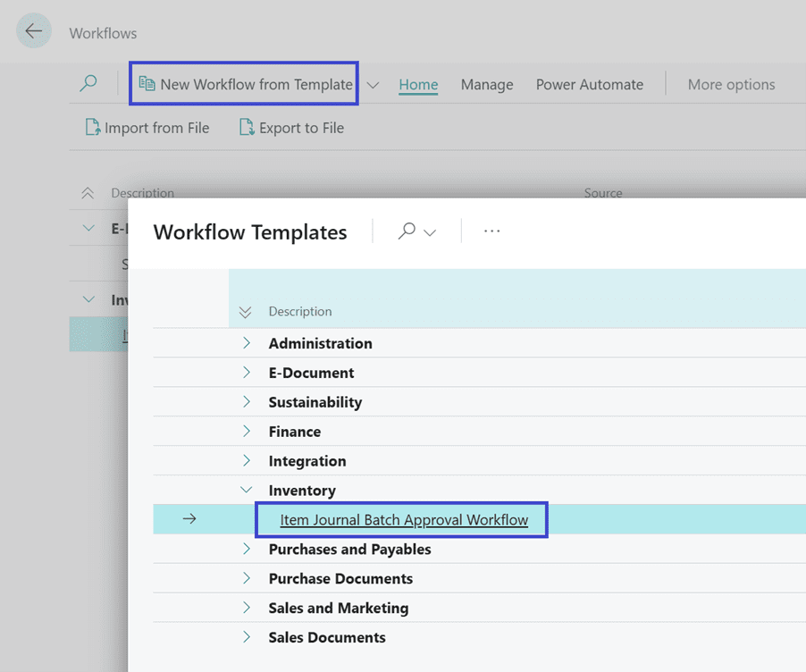Expand the Purchases and Payables group
Image resolution: width=806 pixels, height=672 pixels.
pos(247,550)
